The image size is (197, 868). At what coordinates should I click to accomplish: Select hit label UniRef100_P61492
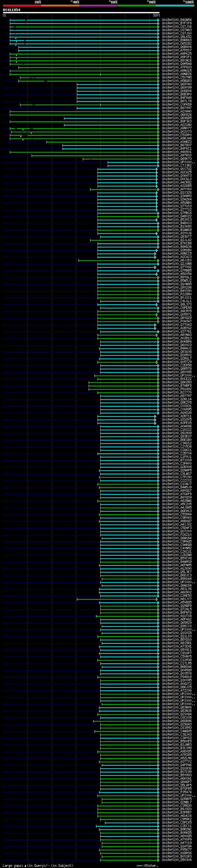[177, 389]
